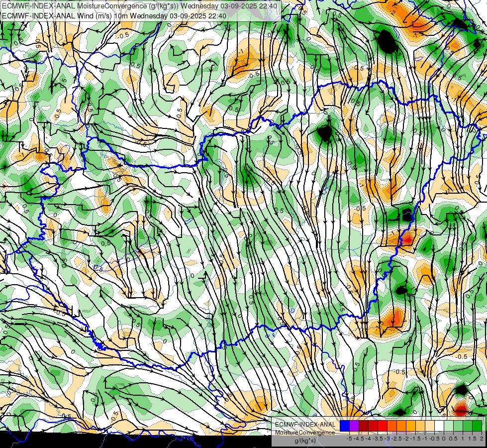Click 'ECMWF-INDEX-ANAL' in the legend box
Viewport: 487px width, 448px height.
[305, 425]
